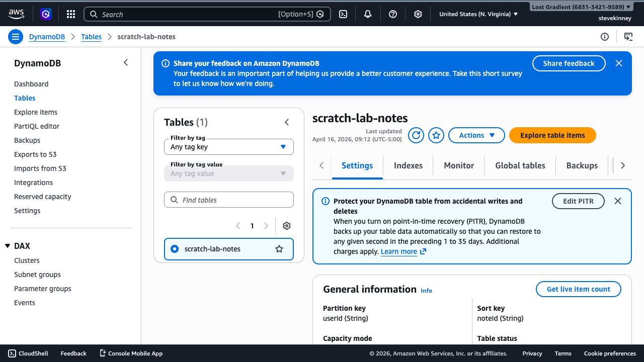The height and width of the screenshot is (362, 644).
Task: Open the Actions dropdown menu
Action: pos(476,135)
